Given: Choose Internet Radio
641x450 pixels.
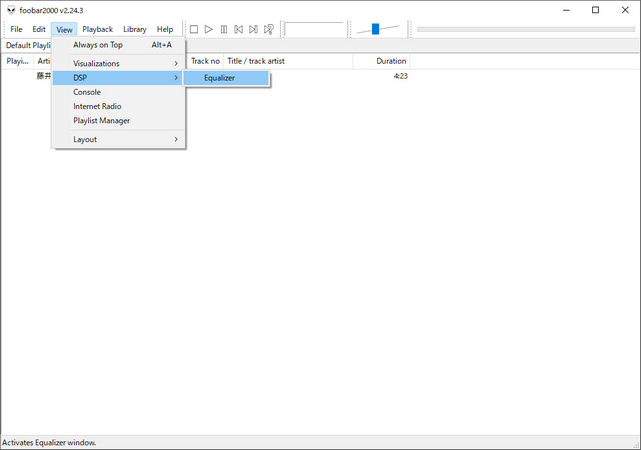Looking at the screenshot, I should (119, 106).
